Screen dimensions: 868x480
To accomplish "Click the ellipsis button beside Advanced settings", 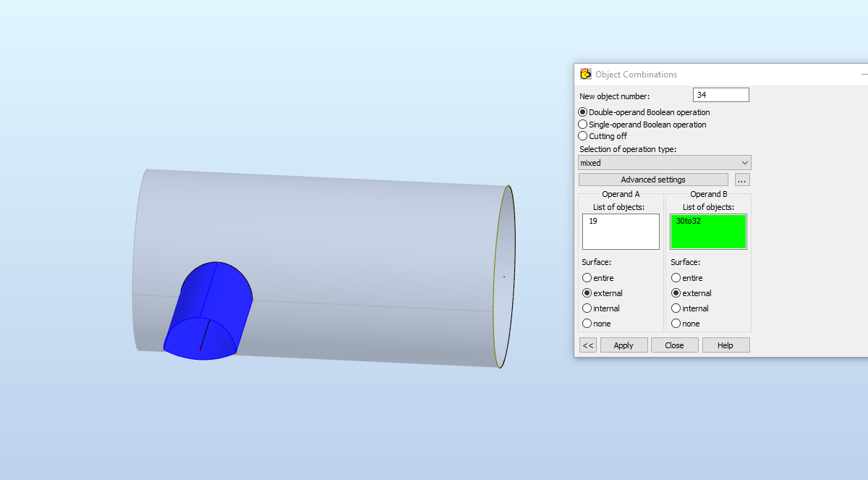I will coord(742,180).
